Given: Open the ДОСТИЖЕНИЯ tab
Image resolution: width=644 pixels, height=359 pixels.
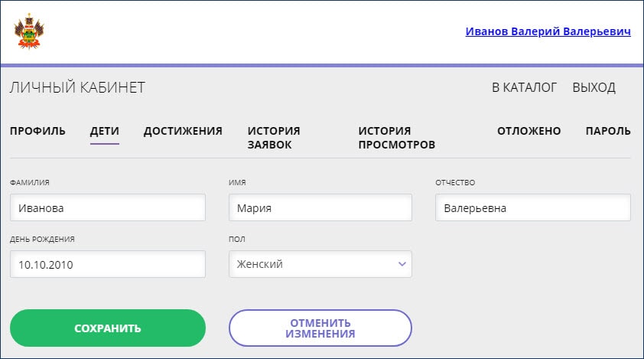Looking at the screenshot, I should click(183, 131).
